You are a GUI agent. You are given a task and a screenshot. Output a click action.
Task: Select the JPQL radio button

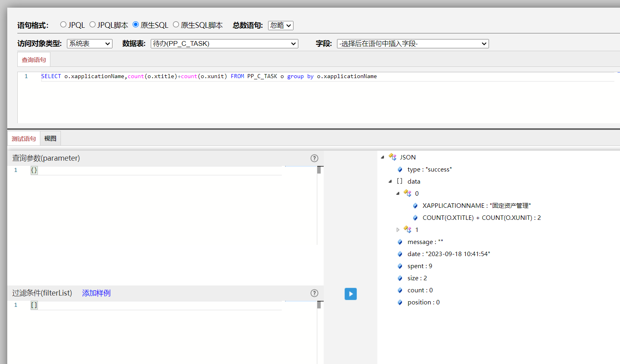(x=63, y=25)
